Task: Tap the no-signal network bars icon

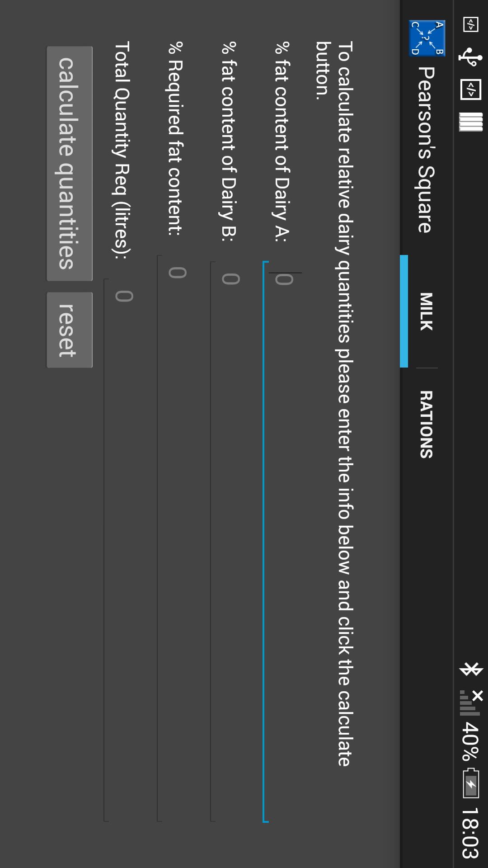Action: pyautogui.click(x=471, y=703)
